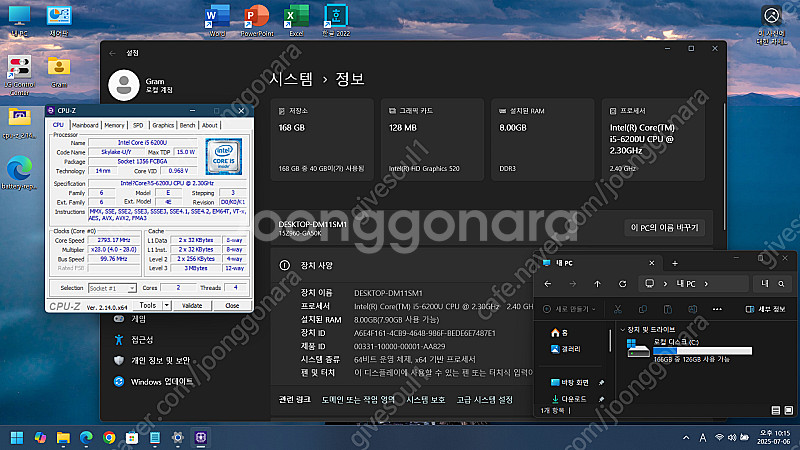Show hidden tray icons chevron
Viewport: 800px width, 450px height.
coord(686,438)
